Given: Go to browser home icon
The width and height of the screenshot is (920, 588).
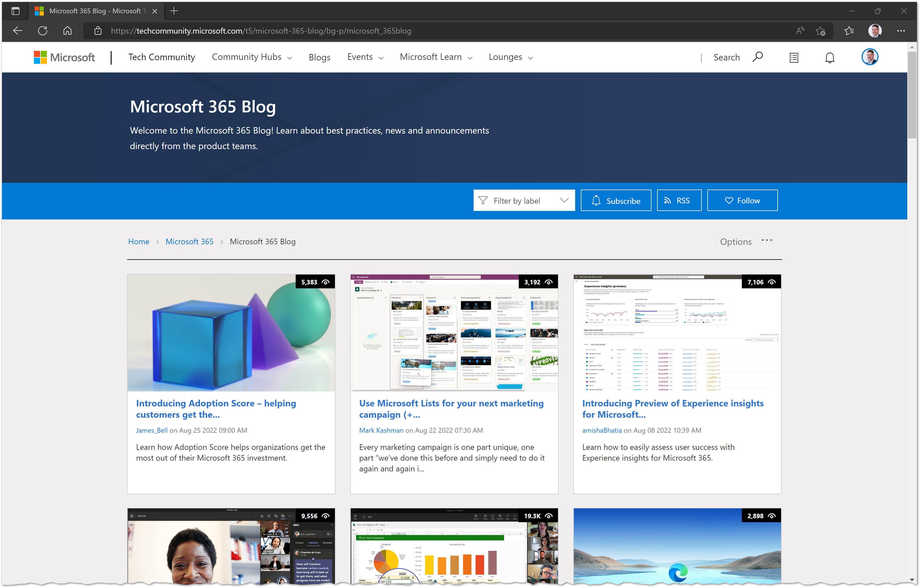Looking at the screenshot, I should tap(67, 31).
